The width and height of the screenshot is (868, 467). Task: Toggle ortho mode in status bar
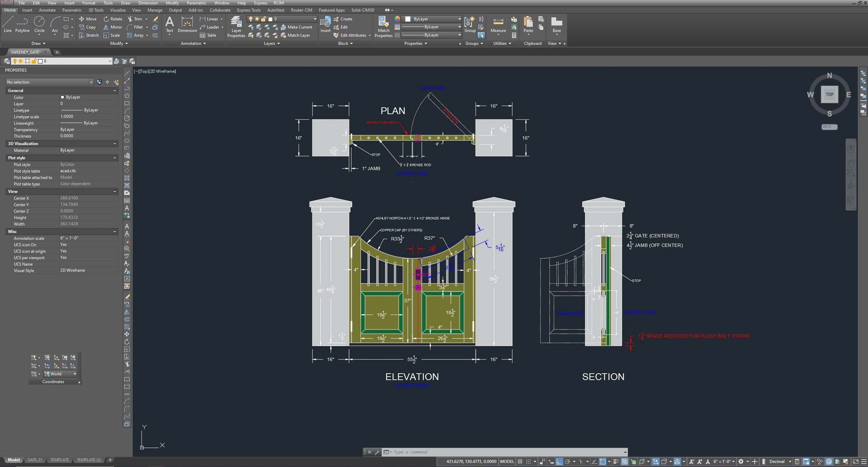(x=559, y=461)
